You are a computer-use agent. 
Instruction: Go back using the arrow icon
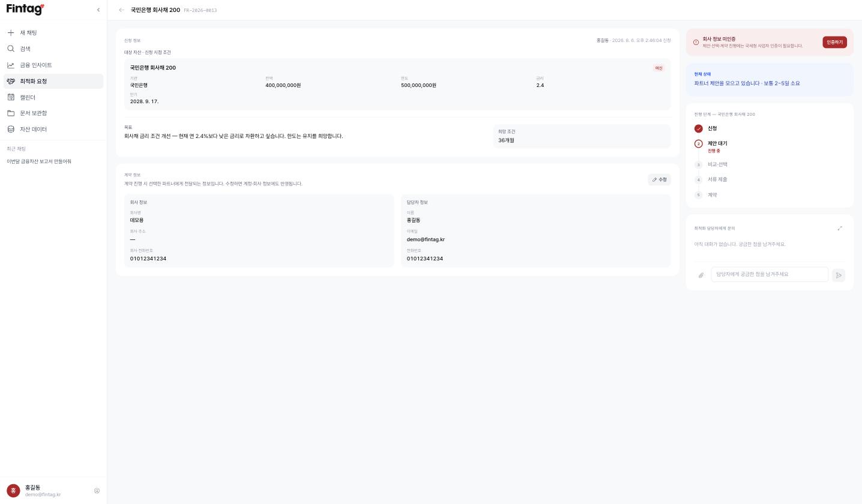point(122,10)
